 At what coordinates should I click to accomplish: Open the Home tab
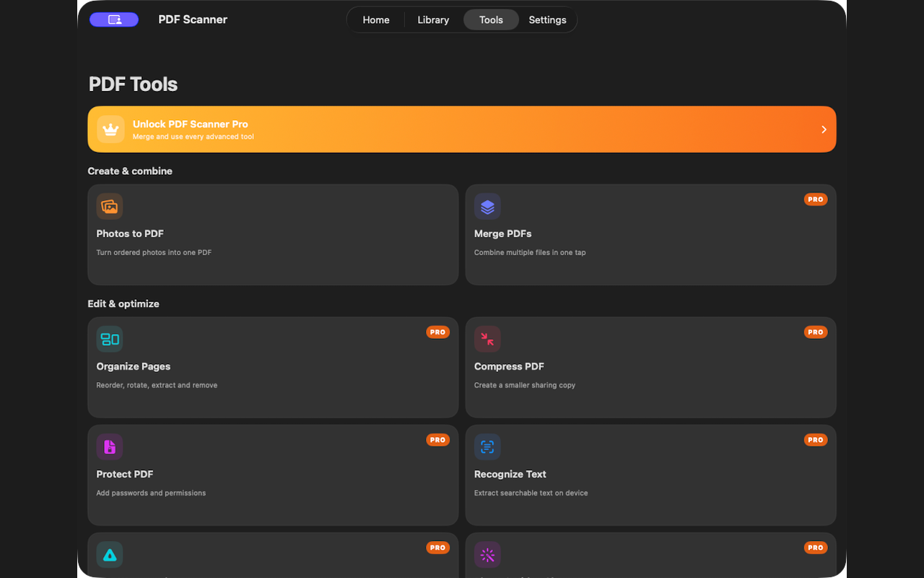[x=376, y=20]
